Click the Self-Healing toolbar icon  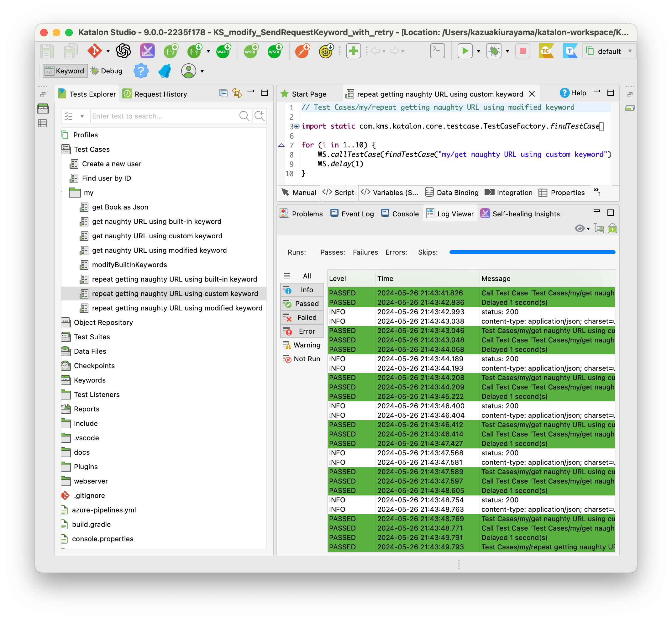tap(147, 51)
